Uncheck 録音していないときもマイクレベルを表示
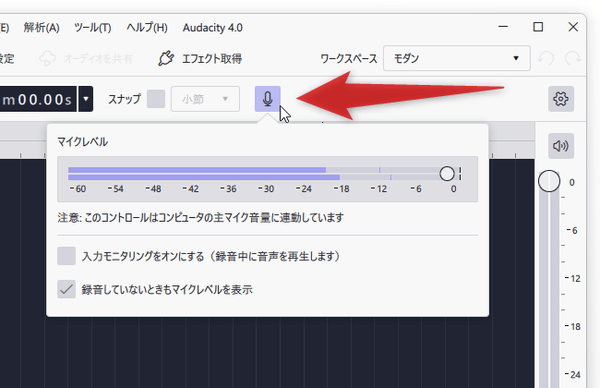 pyautogui.click(x=66, y=289)
